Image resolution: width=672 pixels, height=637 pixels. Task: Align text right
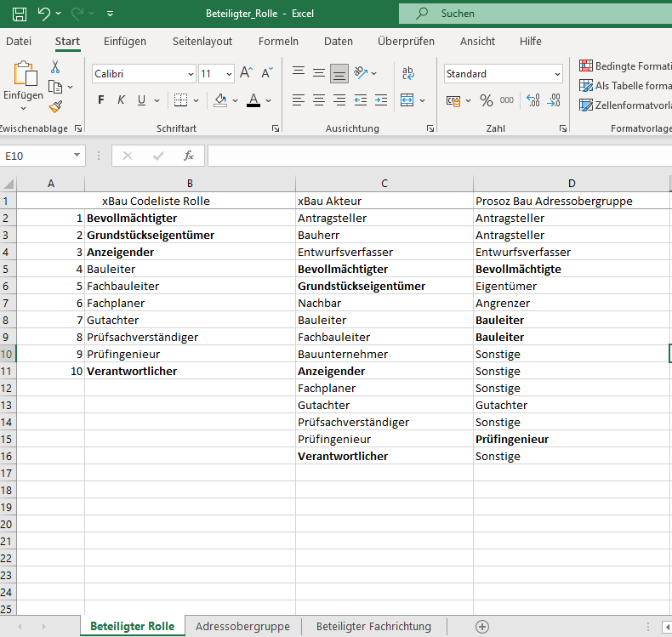[339, 100]
